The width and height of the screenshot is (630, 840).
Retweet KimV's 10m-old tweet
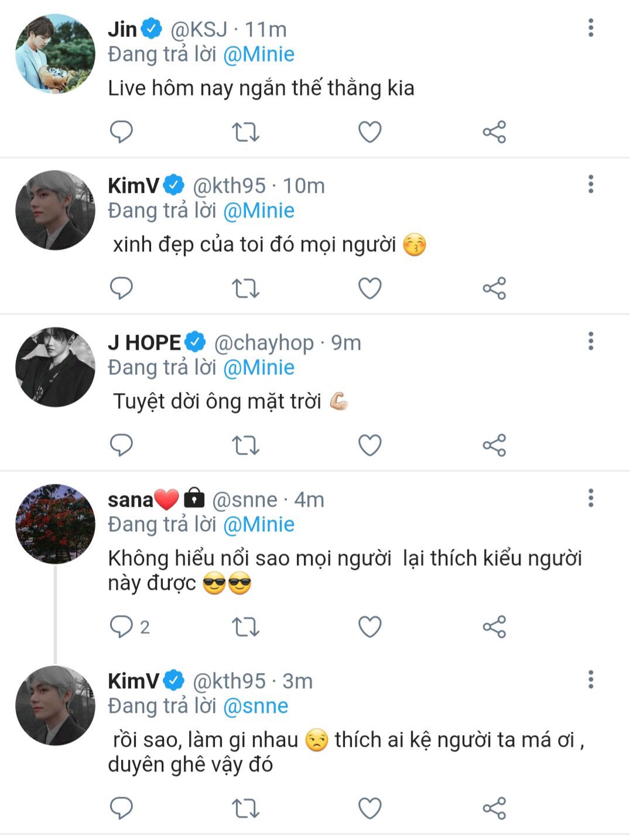point(245,288)
